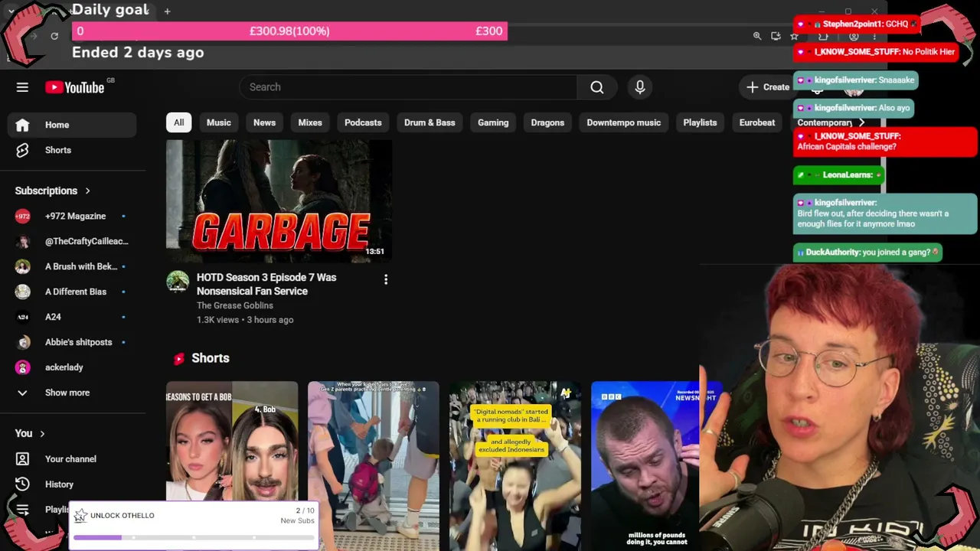Start voice search with the microphone
The image size is (980, 551).
point(640,87)
